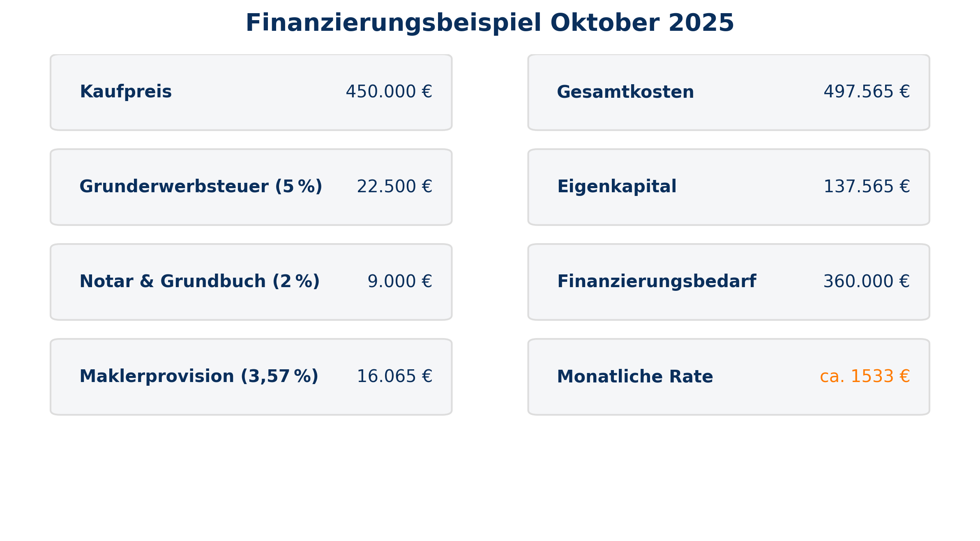Viewport: 980px width, 541px height.
Task: Click the orange ca. 1533 € rate value
Action: (865, 376)
